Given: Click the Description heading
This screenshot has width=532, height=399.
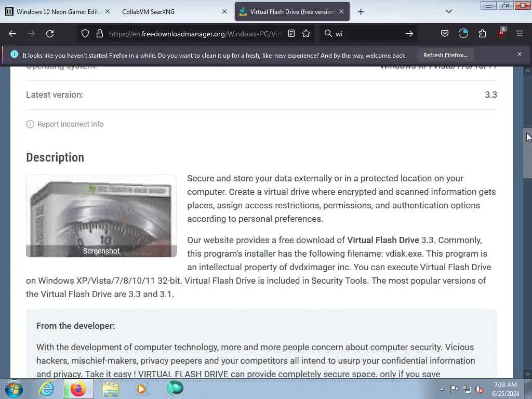Looking at the screenshot, I should click(55, 157).
